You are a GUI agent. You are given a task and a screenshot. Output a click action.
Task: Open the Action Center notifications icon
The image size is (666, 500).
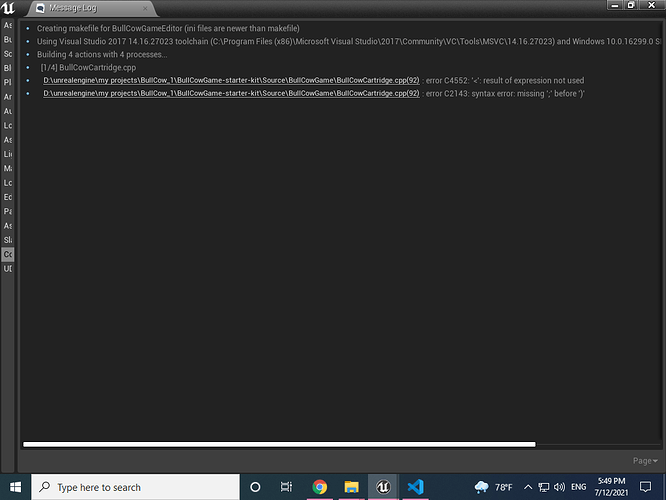(x=645, y=487)
